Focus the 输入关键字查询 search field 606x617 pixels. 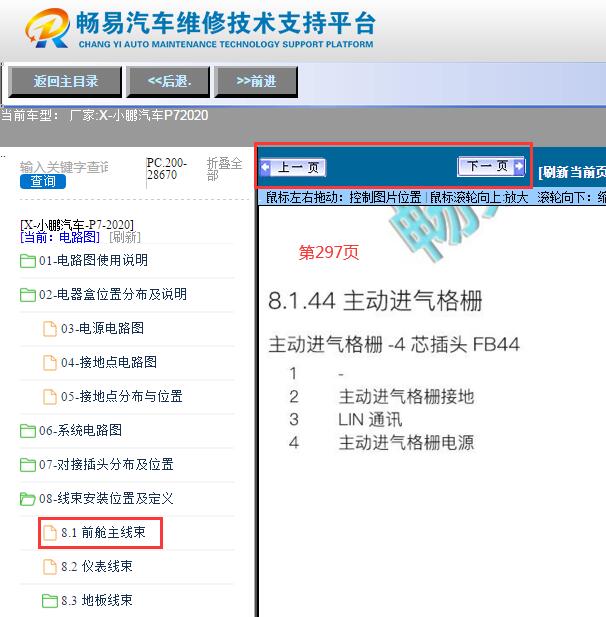(x=65, y=167)
